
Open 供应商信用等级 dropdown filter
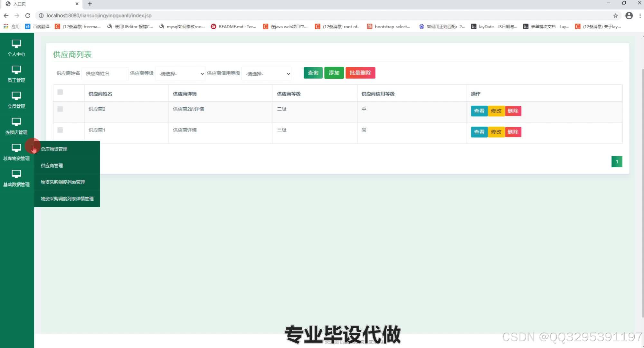point(267,73)
